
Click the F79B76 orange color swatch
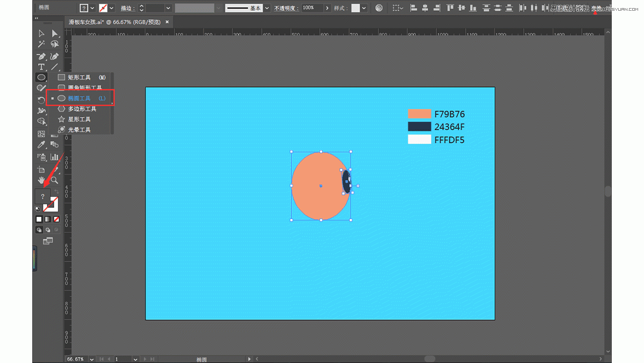tap(419, 114)
